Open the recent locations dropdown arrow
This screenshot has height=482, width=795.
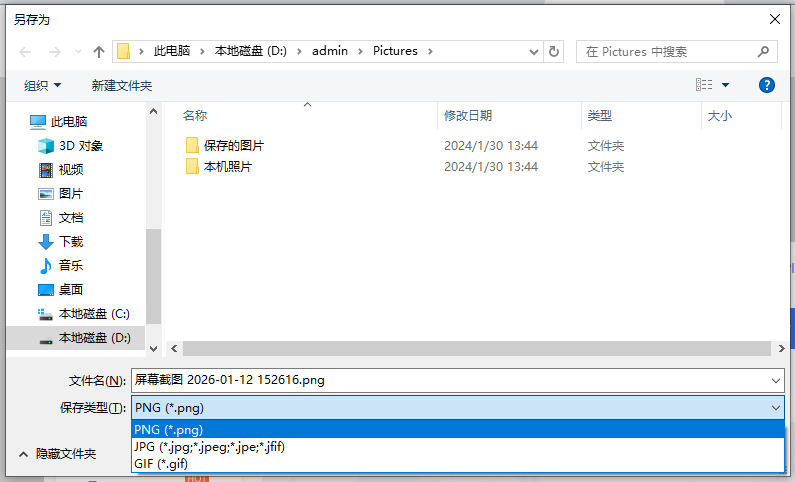[78, 52]
